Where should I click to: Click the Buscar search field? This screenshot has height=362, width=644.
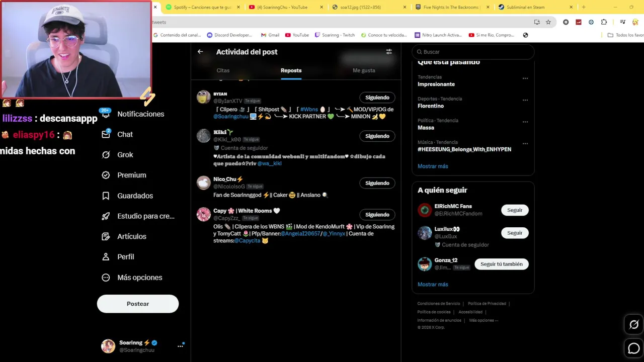(473, 52)
